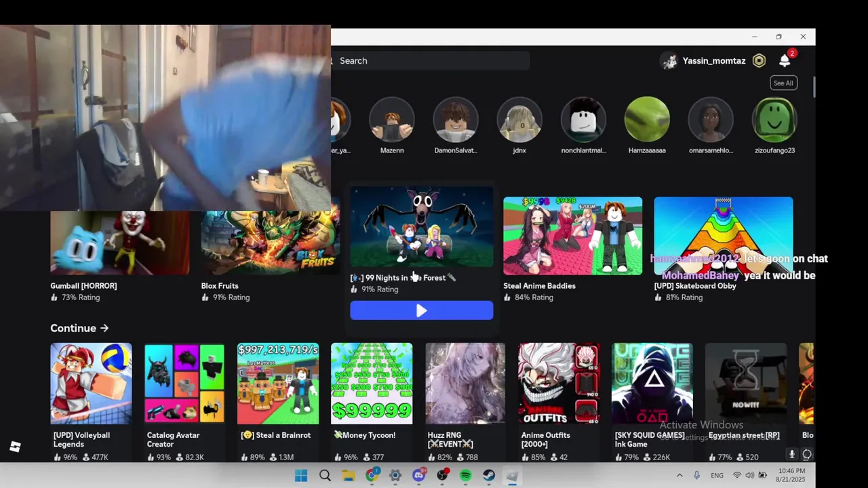Select Roblox app in taskbar

point(513,476)
